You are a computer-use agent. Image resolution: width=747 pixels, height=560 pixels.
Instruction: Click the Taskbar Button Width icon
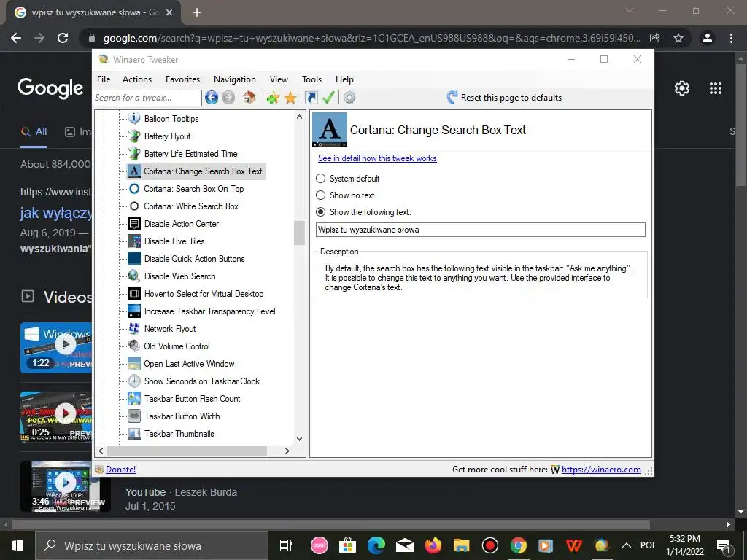coord(134,416)
